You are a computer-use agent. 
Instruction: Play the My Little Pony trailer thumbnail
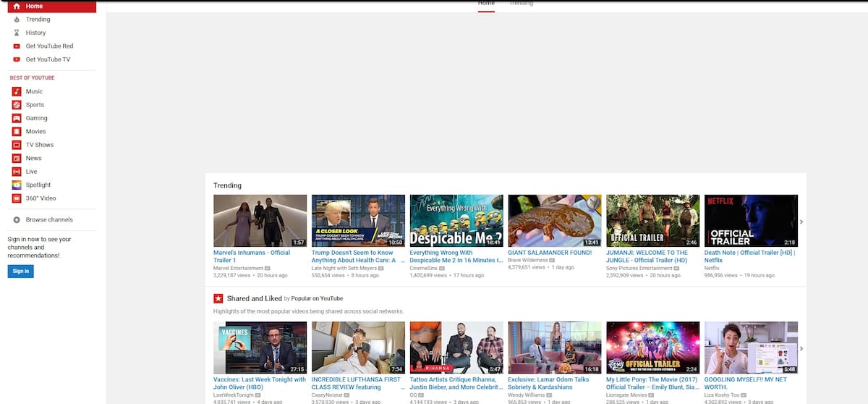pos(653,348)
